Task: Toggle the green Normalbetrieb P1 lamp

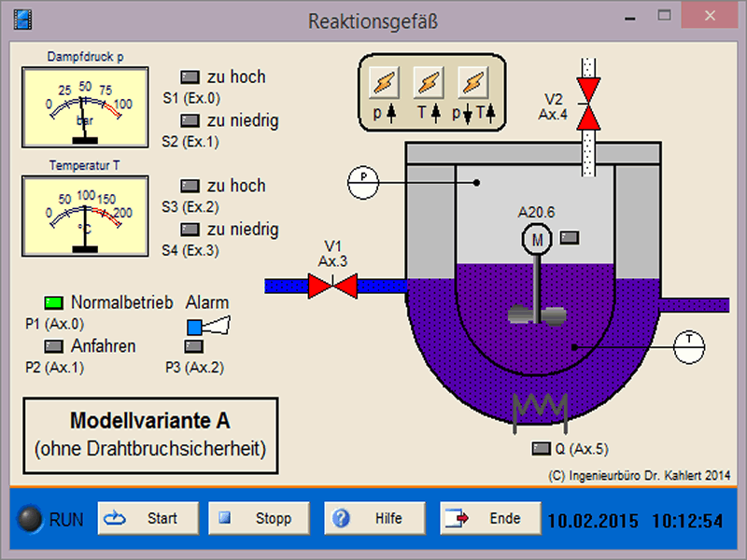Action: [54, 302]
